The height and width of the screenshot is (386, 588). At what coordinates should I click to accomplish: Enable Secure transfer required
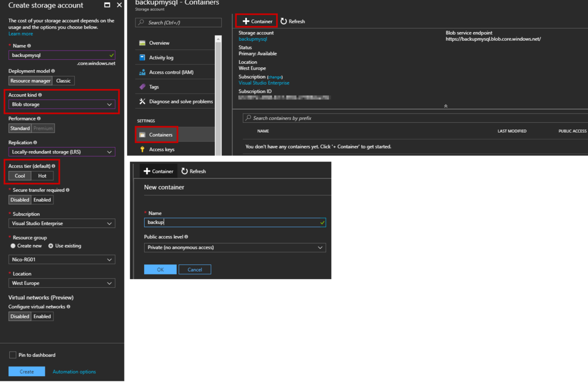[x=44, y=199]
